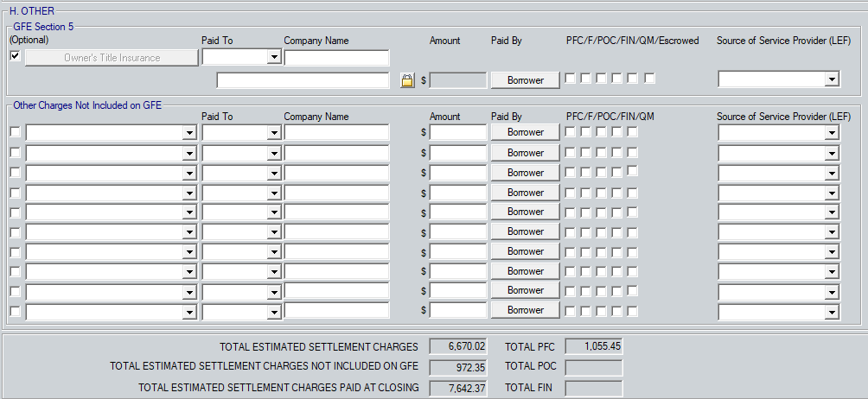This screenshot has width=868, height=399.
Task: Click the padlock icon beside GFE amount
Action: pyautogui.click(x=407, y=80)
